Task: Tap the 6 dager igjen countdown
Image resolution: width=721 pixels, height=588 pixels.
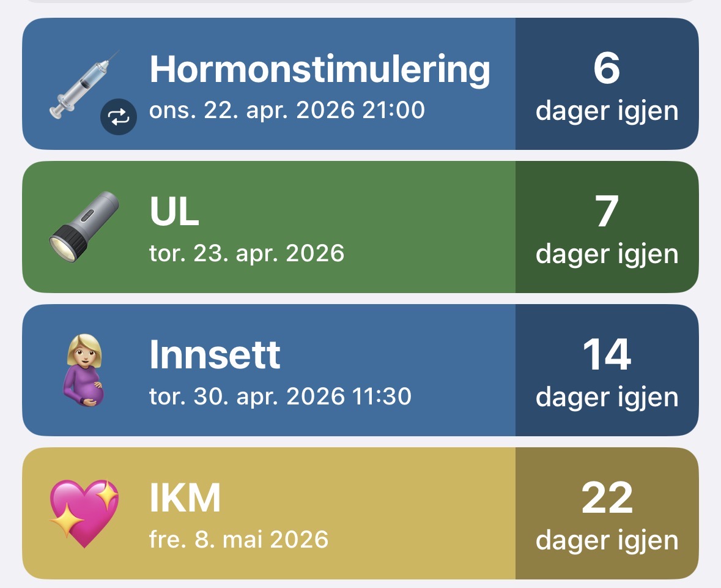Action: point(607,84)
